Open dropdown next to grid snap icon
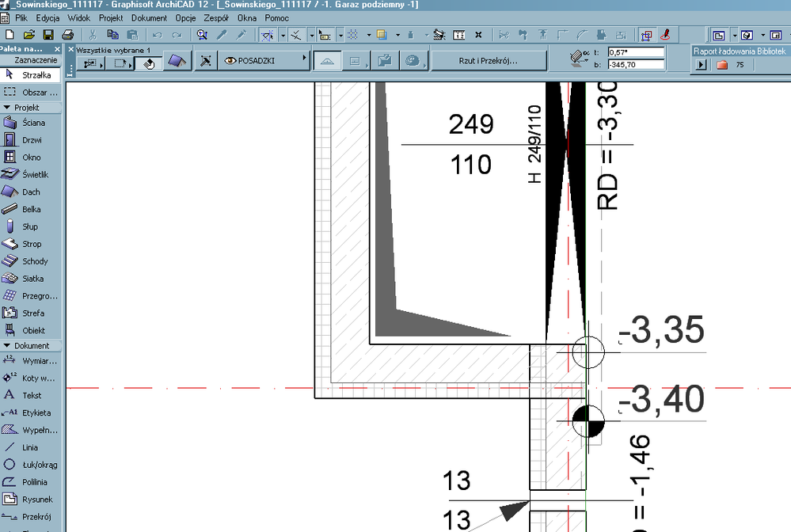Screen dimensions: 791x532 [369, 36]
